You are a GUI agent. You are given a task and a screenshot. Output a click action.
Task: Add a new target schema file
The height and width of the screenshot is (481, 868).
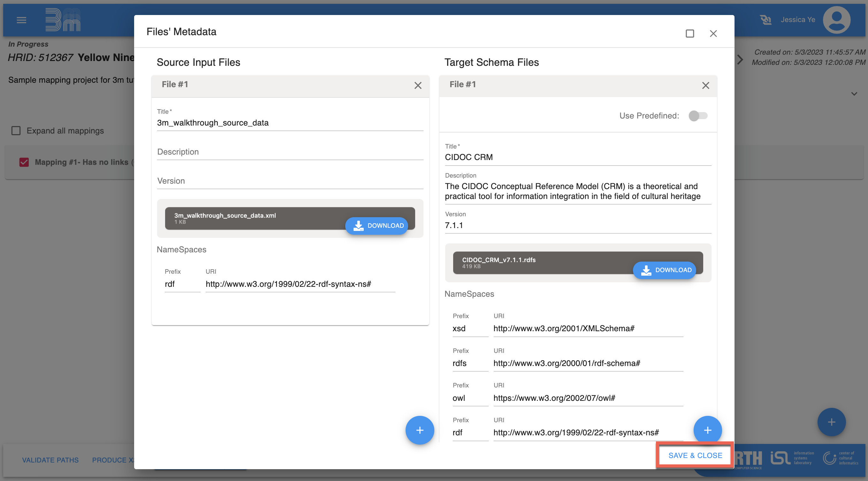point(707,430)
